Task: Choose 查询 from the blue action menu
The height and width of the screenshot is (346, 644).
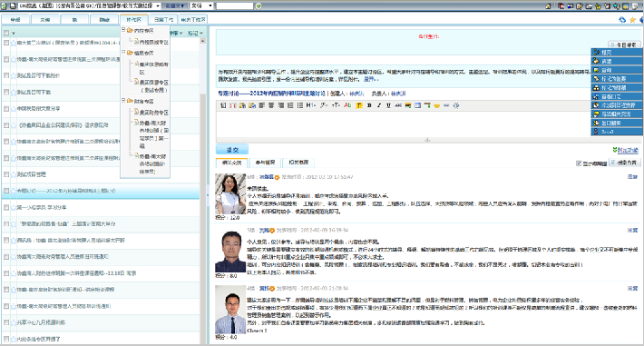Action: pyautogui.click(x=617, y=70)
